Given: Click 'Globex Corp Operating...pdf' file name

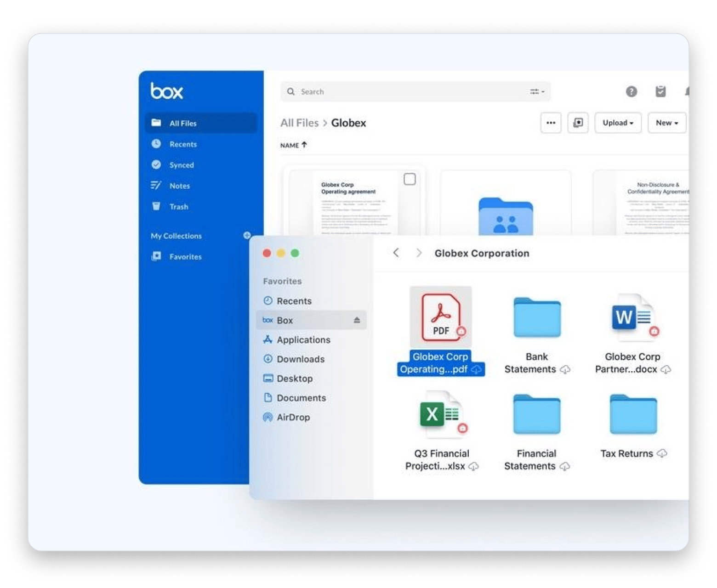Looking at the screenshot, I should [x=440, y=363].
